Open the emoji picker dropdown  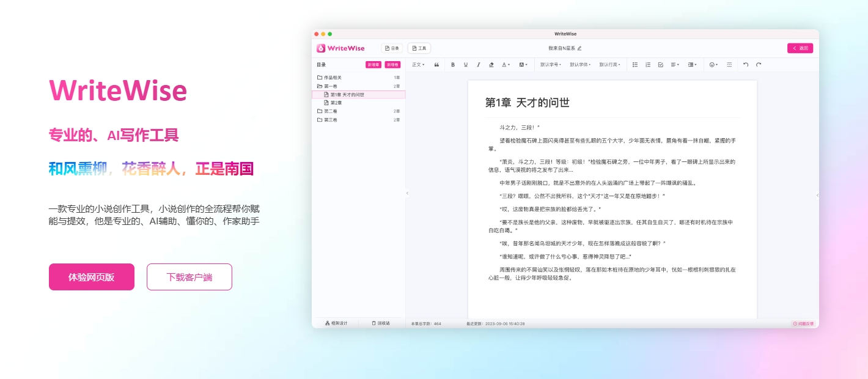coord(713,64)
